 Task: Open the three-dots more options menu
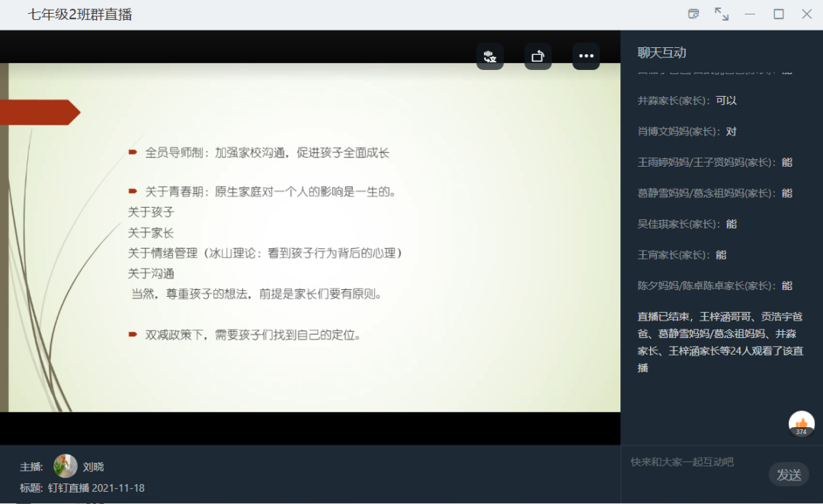click(x=586, y=56)
